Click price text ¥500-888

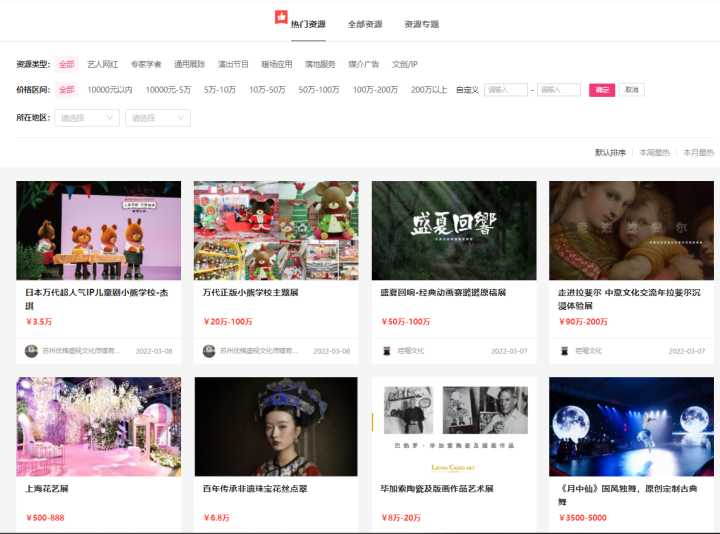pos(45,517)
